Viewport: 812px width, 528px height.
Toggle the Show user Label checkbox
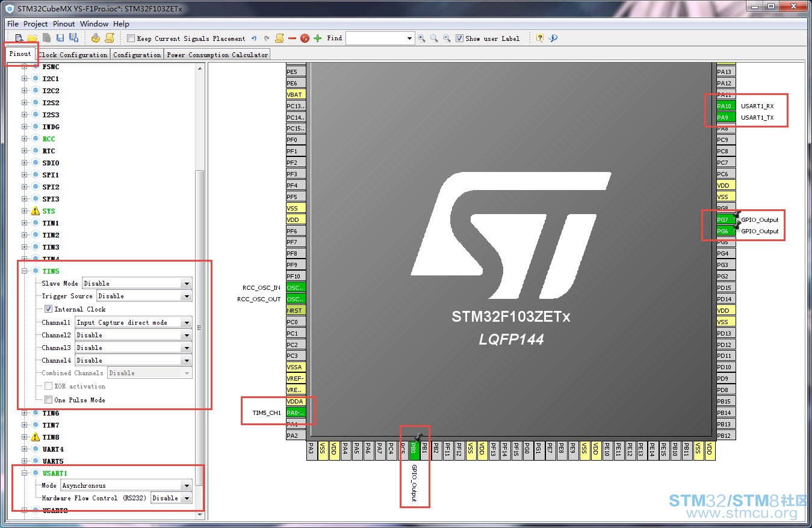click(459, 38)
